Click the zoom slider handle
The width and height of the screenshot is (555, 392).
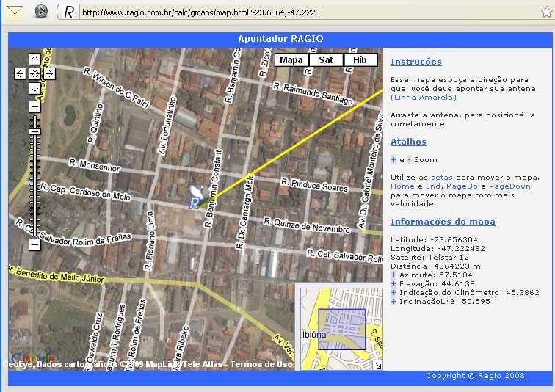click(x=35, y=132)
